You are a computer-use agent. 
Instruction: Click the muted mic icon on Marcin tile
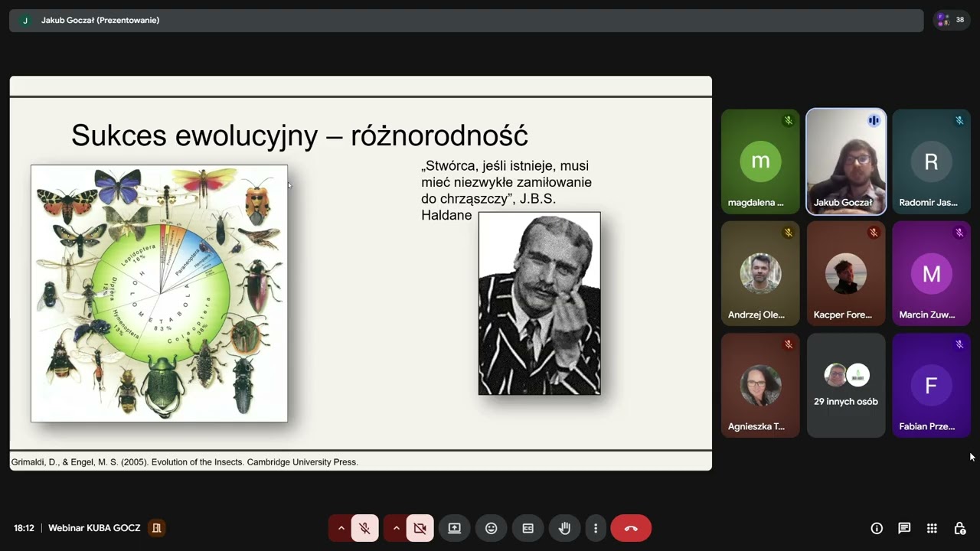coord(959,233)
